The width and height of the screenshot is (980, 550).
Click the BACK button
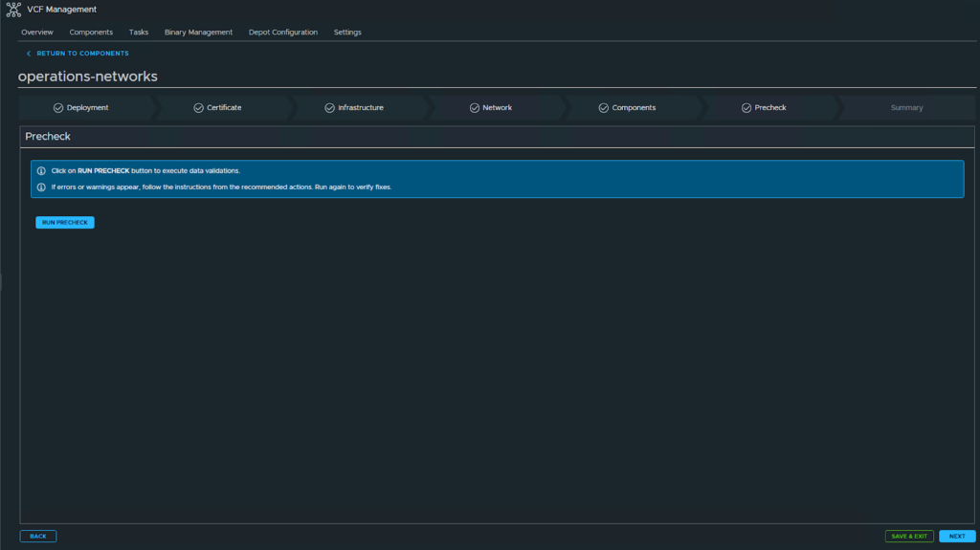38,537
